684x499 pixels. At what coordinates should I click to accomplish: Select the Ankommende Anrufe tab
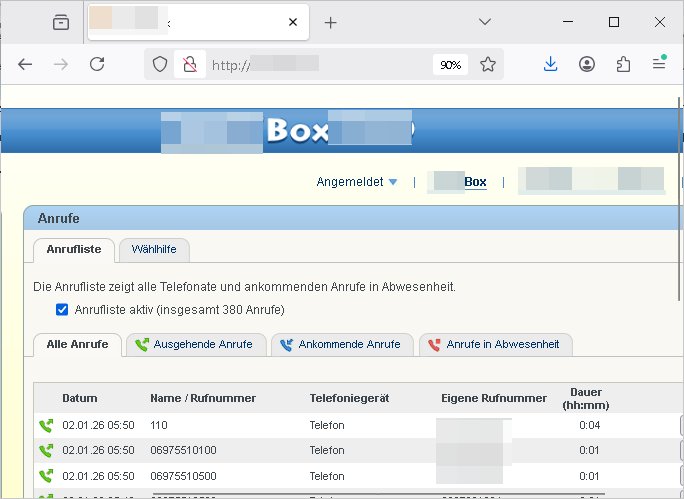pyautogui.click(x=342, y=344)
